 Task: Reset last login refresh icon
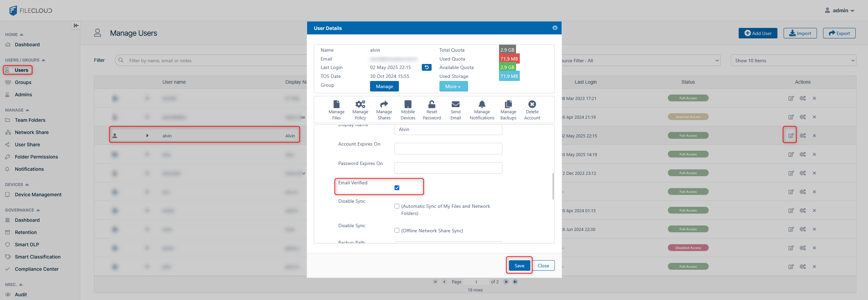(427, 67)
